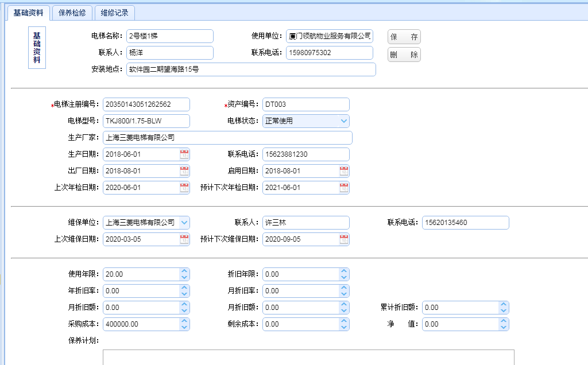Click the 电梯注册编号 input field
The image size is (588, 365).
pyautogui.click(x=146, y=104)
